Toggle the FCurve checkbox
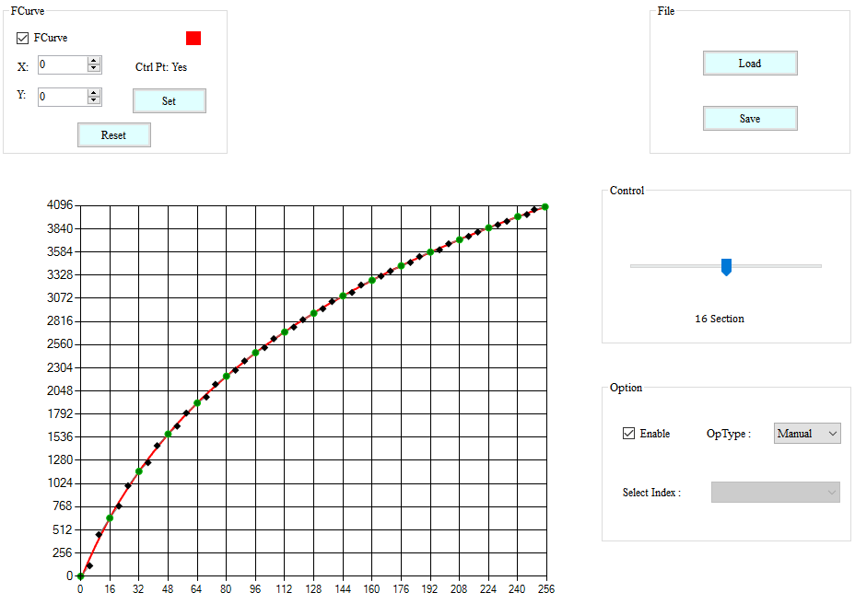Viewport: 855px width, 616px height. pos(22,38)
